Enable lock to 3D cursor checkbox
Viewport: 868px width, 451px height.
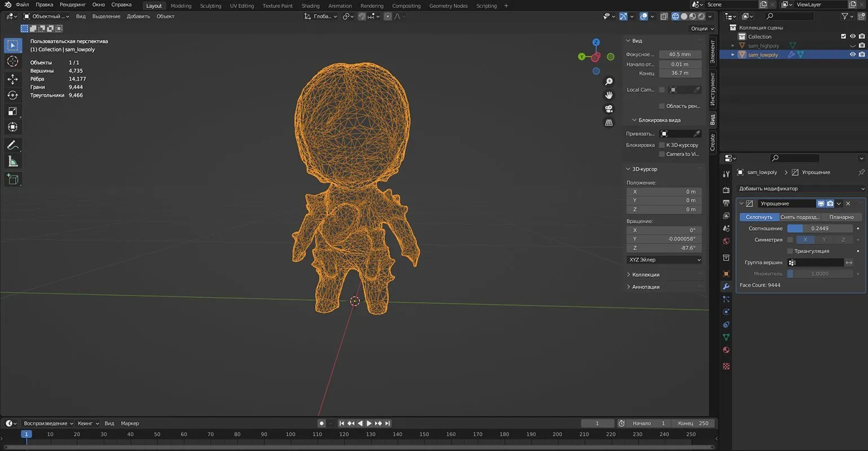pos(662,145)
